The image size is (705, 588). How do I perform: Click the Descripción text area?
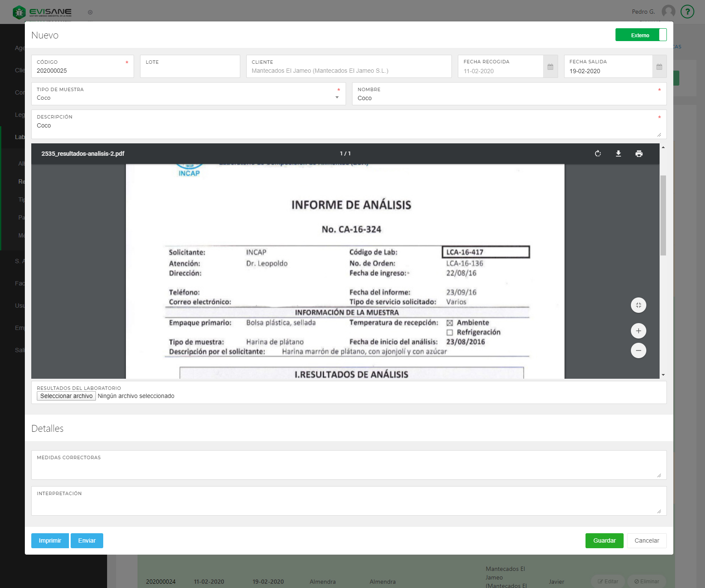coord(349,124)
